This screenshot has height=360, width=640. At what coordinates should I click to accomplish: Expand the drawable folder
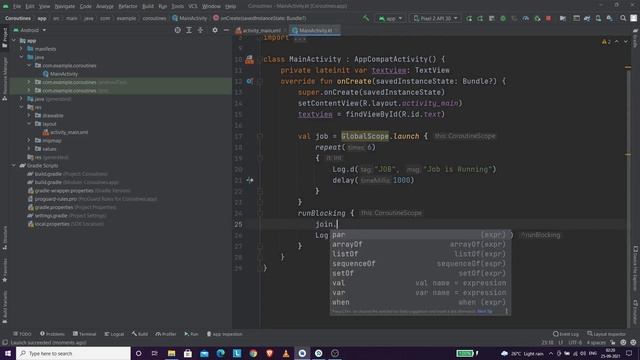29,116
